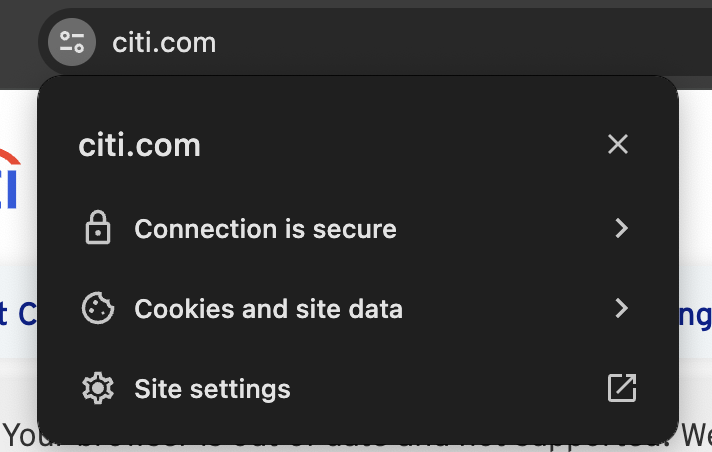The width and height of the screenshot is (712, 452).
Task: Expand the Cookies and site data chevron
Action: (x=621, y=309)
